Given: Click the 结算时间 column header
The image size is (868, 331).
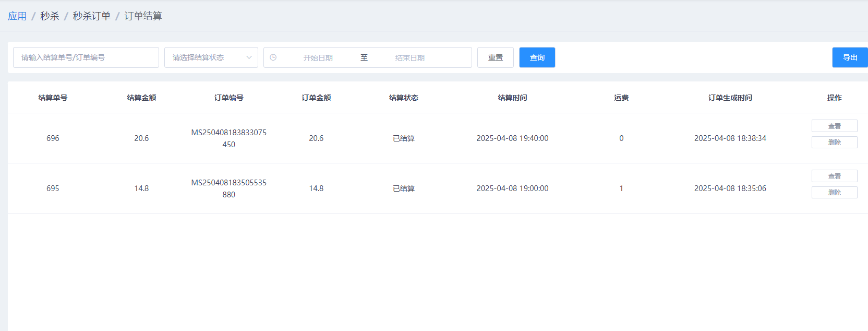Looking at the screenshot, I should (512, 98).
